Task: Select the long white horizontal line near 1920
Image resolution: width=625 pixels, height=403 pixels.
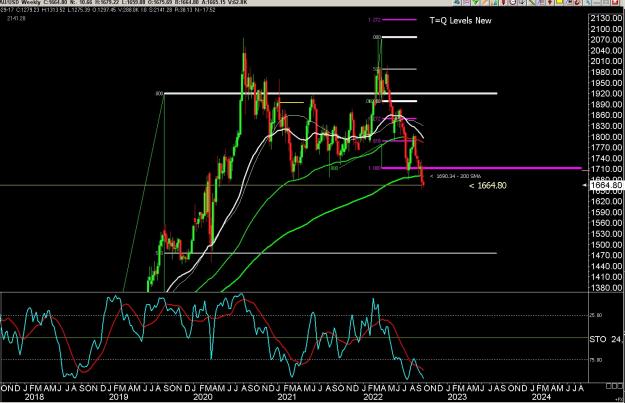Action: click(x=331, y=94)
